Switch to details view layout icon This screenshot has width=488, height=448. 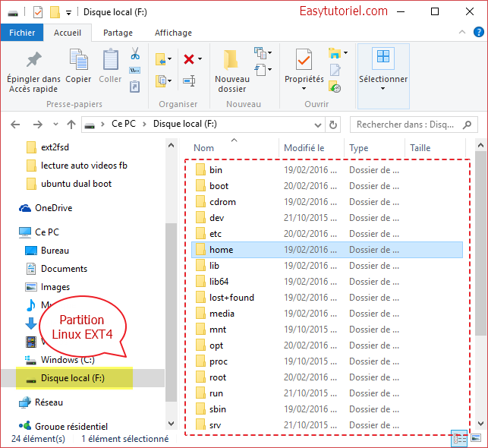click(x=459, y=438)
